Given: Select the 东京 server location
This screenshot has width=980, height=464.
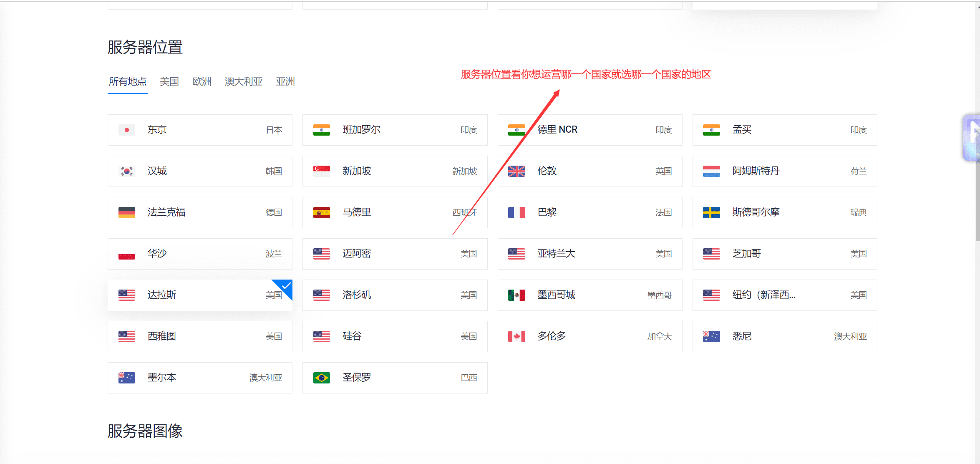Looking at the screenshot, I should [x=200, y=130].
